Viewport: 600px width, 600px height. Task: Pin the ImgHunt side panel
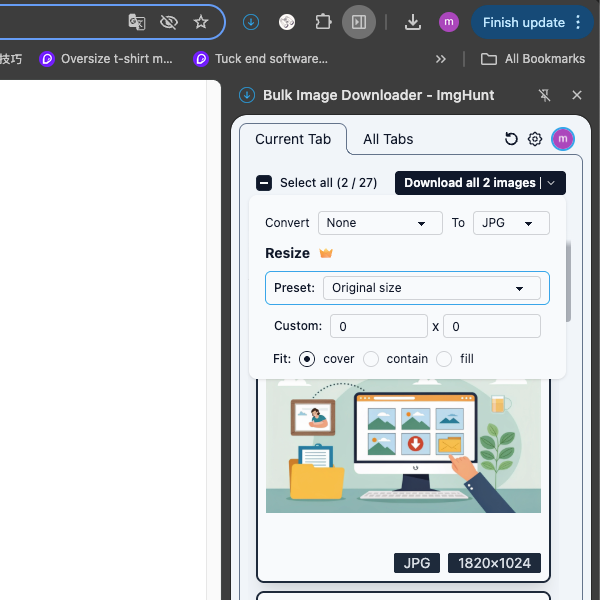coord(544,95)
